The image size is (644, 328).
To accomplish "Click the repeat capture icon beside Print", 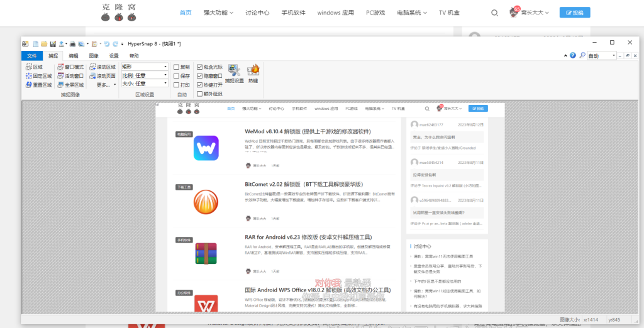I will tap(81, 44).
